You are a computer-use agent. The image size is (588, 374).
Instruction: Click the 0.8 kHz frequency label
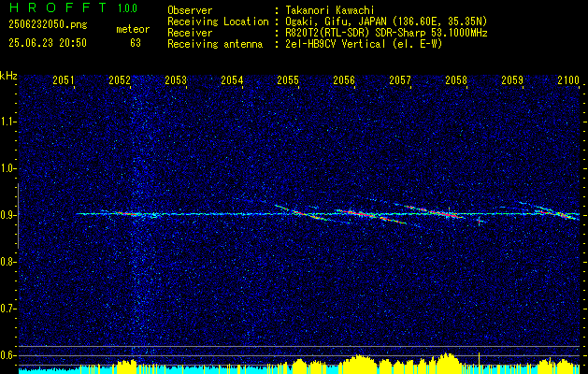coord(7,262)
